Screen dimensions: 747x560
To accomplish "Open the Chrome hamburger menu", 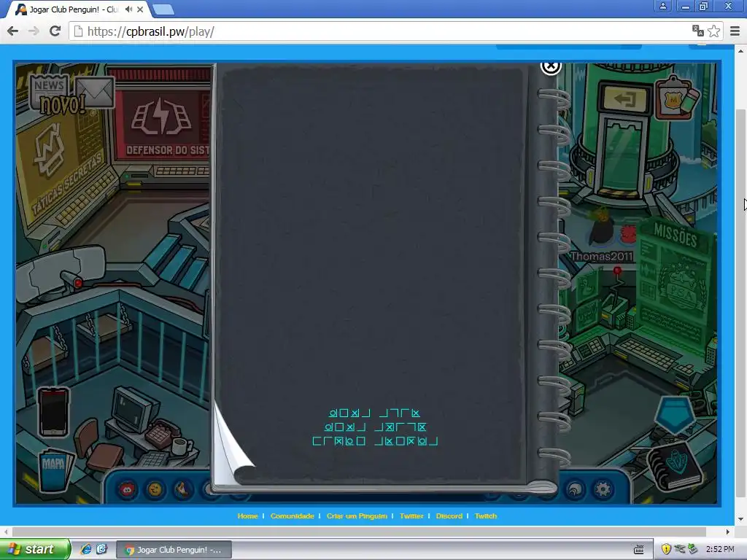I will pos(735,31).
